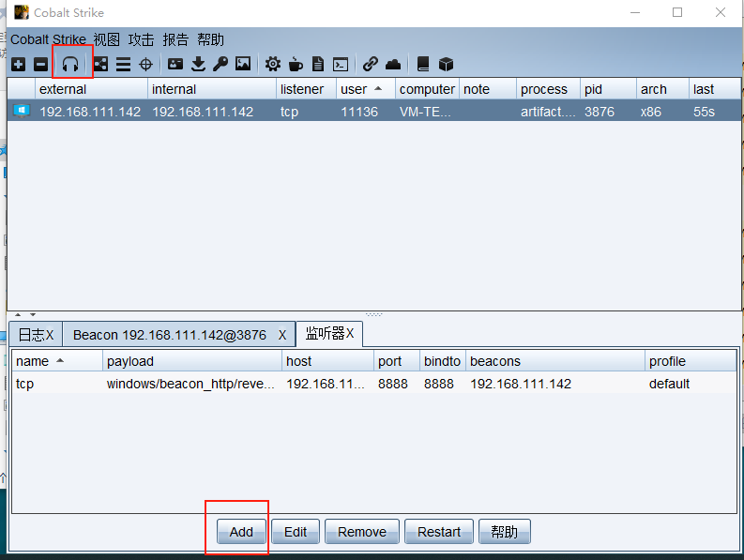744x560 pixels.
Task: Click the Windows session icon in row
Action: [x=22, y=111]
